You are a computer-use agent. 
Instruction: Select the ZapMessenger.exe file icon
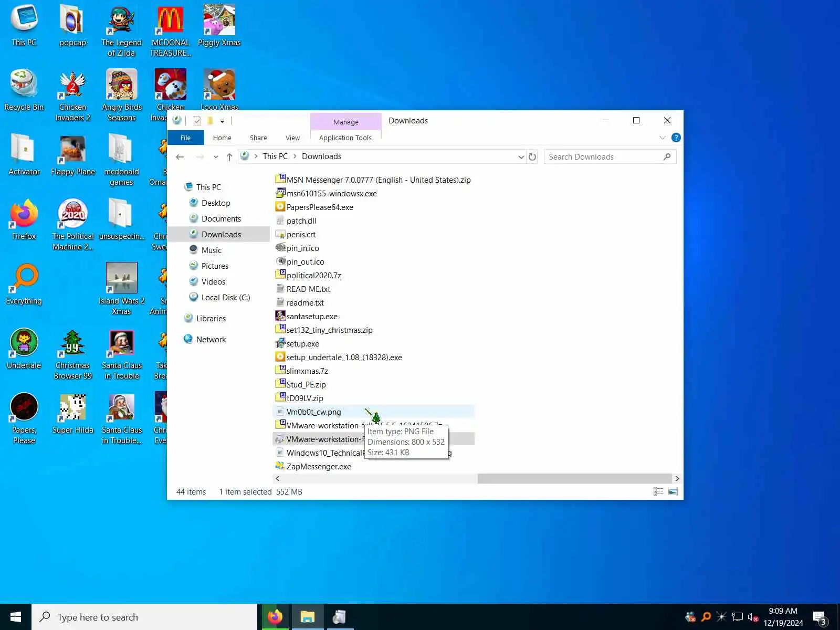pyautogui.click(x=280, y=466)
